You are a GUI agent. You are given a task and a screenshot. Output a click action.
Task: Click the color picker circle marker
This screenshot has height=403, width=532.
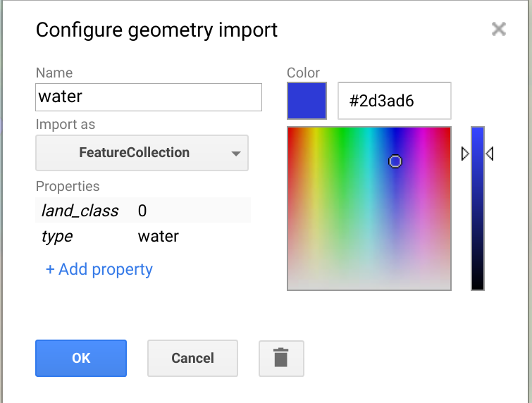[395, 161]
